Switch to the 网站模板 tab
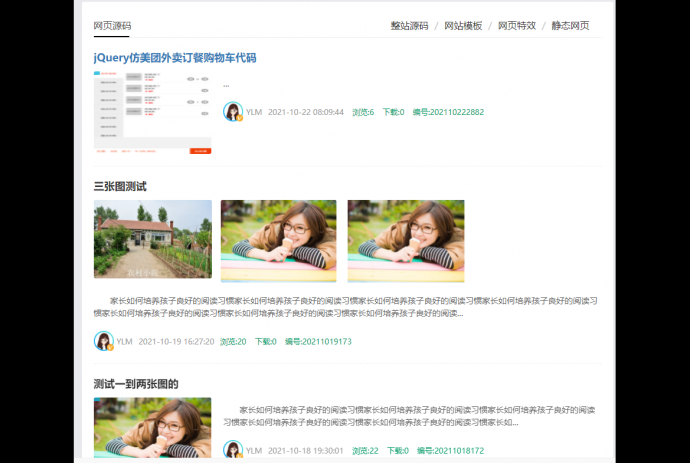 coord(463,26)
